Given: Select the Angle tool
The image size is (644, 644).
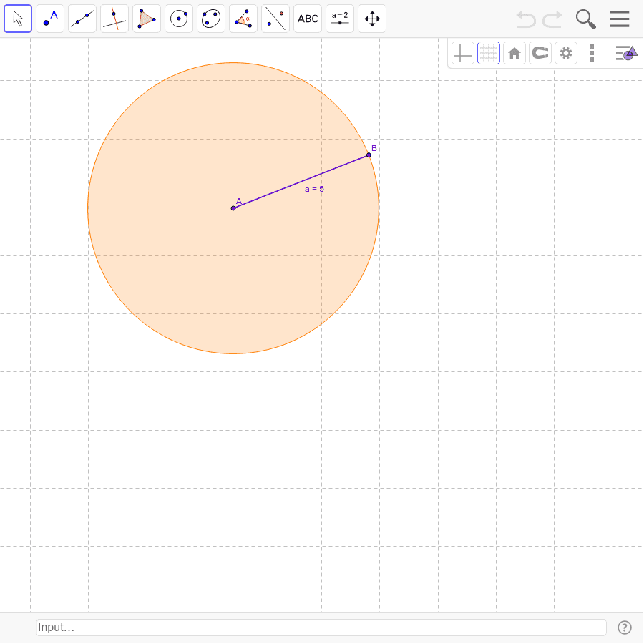Looking at the screenshot, I should [x=243, y=19].
